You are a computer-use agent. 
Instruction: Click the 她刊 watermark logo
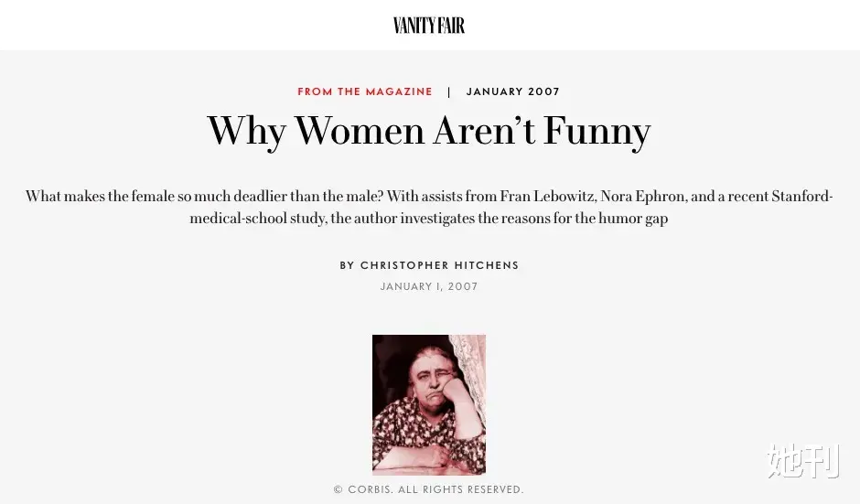(x=802, y=461)
